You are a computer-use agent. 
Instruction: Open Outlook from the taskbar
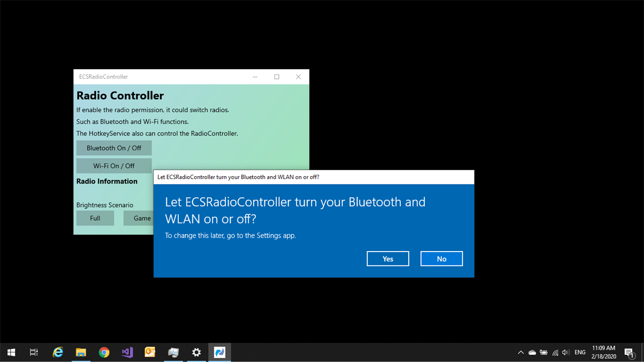(x=150, y=352)
